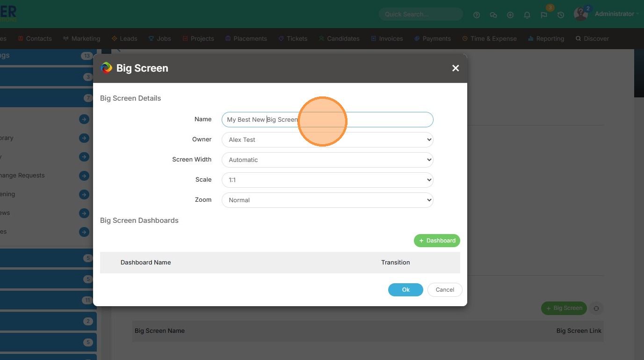The height and width of the screenshot is (360, 644).
Task: Click the Payments menu icon
Action: click(417, 38)
